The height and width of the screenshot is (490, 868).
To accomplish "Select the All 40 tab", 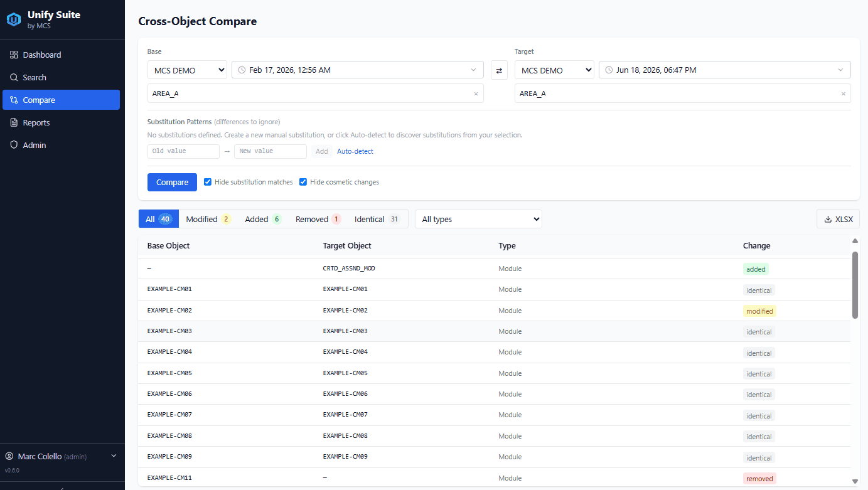I will [x=158, y=219].
